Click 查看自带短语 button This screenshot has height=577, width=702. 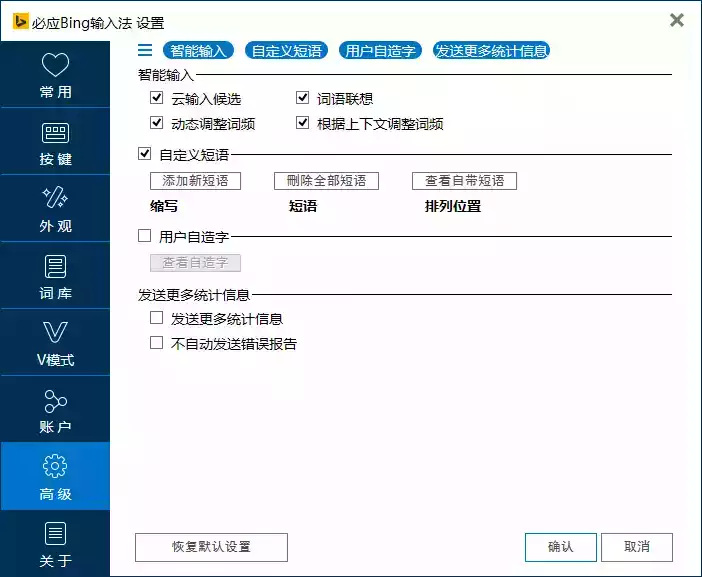pyautogui.click(x=464, y=181)
